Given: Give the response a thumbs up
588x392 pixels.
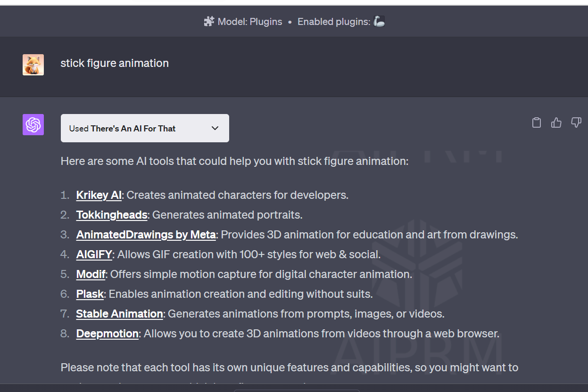Looking at the screenshot, I should click(x=556, y=123).
